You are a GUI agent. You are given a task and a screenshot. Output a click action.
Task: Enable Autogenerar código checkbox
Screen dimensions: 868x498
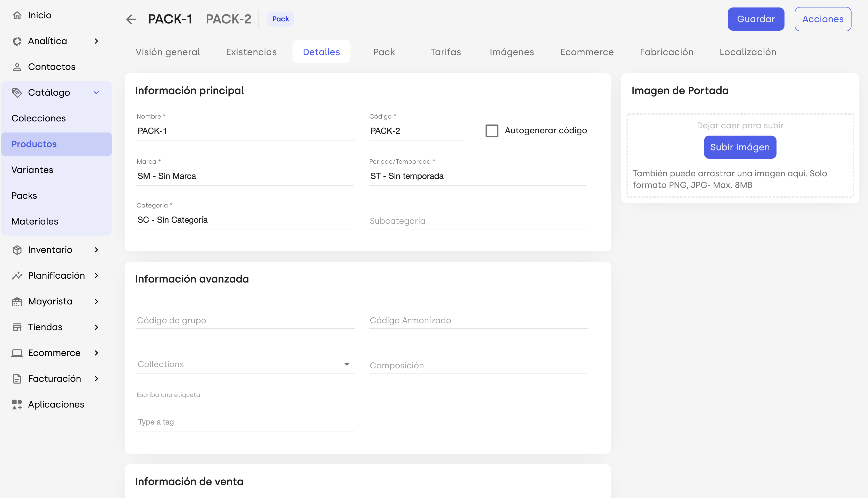coord(492,131)
